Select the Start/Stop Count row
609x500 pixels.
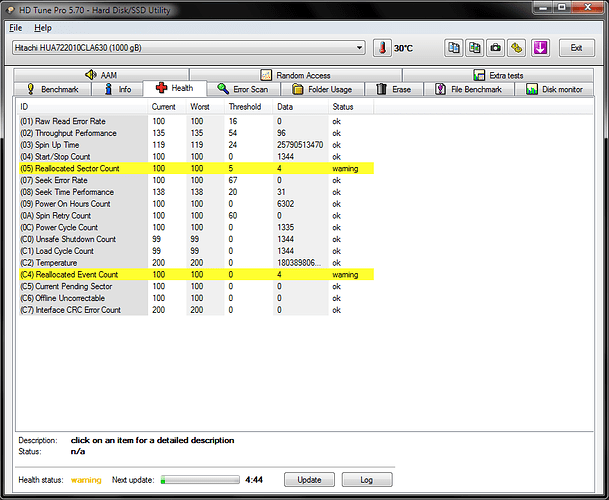[196, 157]
